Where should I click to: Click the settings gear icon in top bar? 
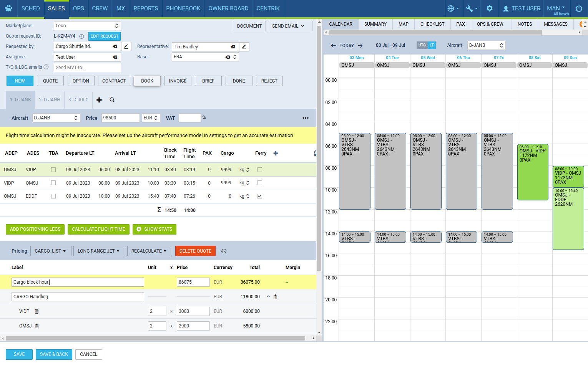(x=489, y=8)
